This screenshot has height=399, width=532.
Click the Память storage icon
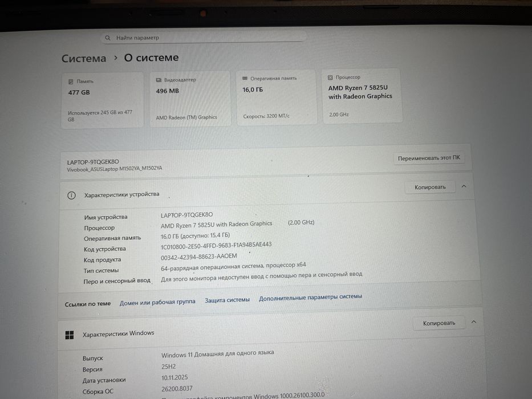(71, 82)
